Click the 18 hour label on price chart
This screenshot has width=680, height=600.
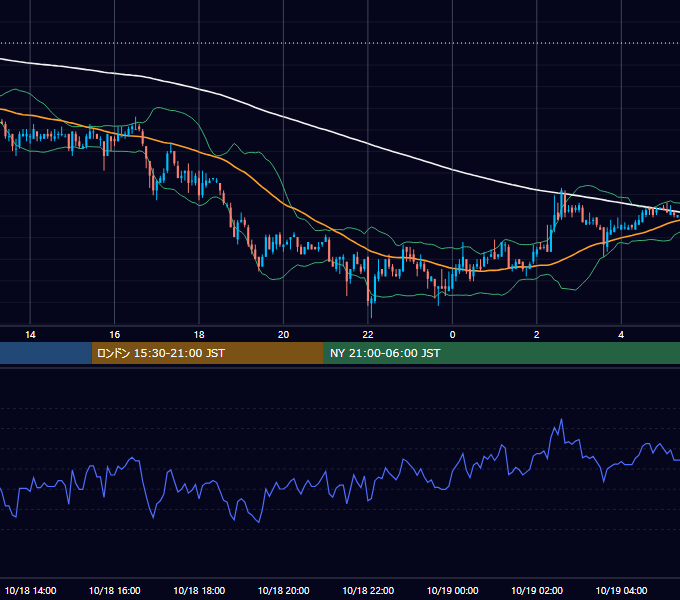pos(199,335)
